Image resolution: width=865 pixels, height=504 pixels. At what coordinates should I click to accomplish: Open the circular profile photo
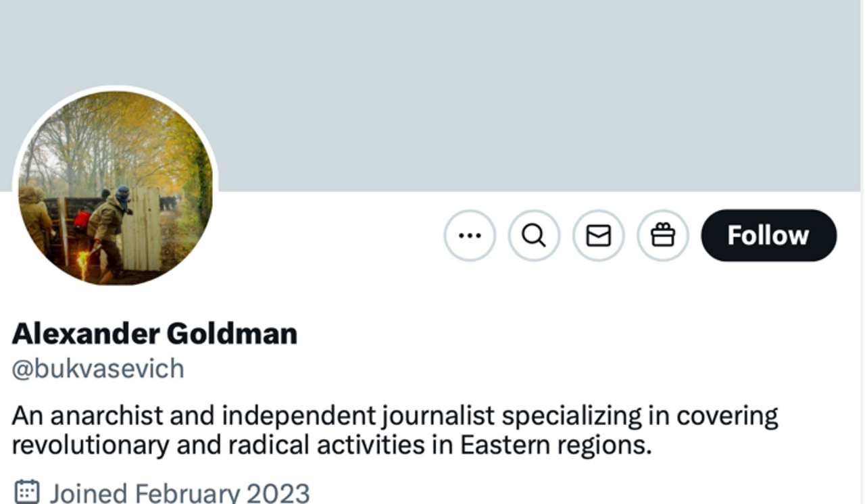[116, 187]
